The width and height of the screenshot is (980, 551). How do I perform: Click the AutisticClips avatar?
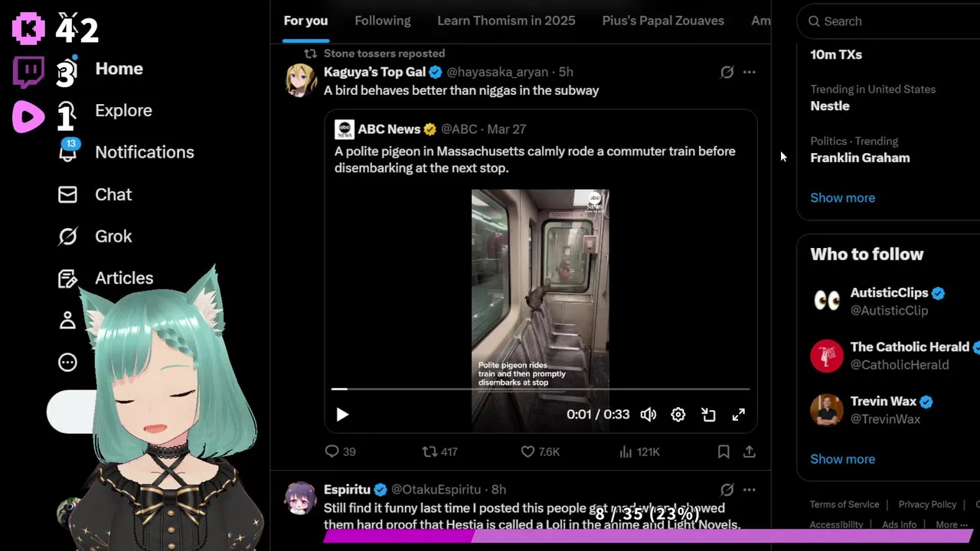click(827, 302)
